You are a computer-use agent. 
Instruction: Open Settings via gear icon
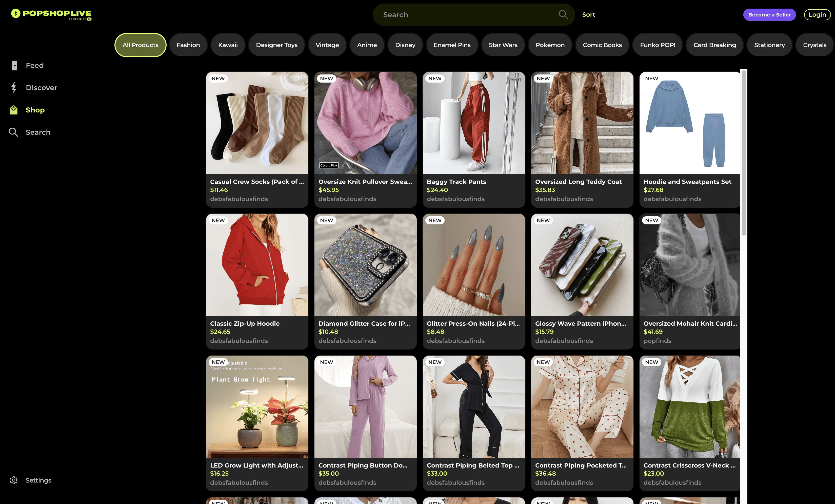click(x=14, y=480)
